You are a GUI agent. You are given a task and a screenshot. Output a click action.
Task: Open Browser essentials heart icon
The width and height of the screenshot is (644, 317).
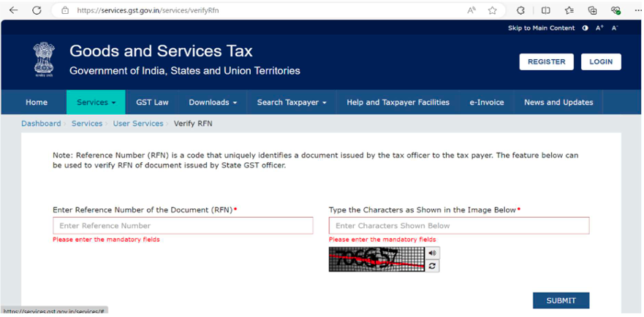[x=615, y=10]
